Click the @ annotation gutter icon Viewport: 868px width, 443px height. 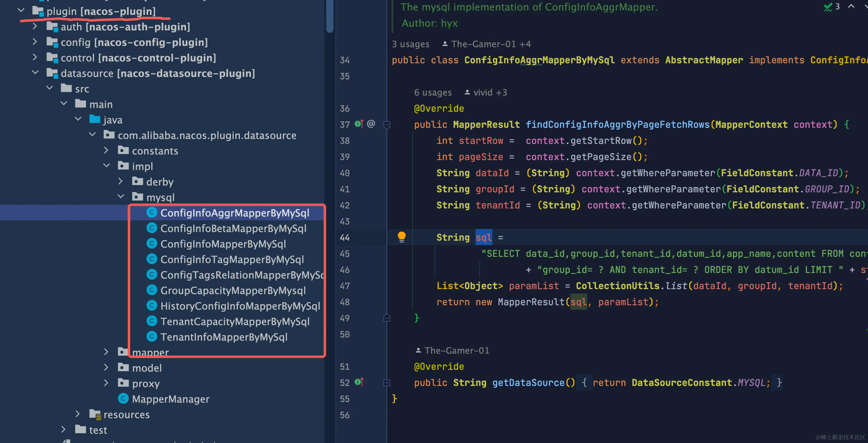pos(371,124)
